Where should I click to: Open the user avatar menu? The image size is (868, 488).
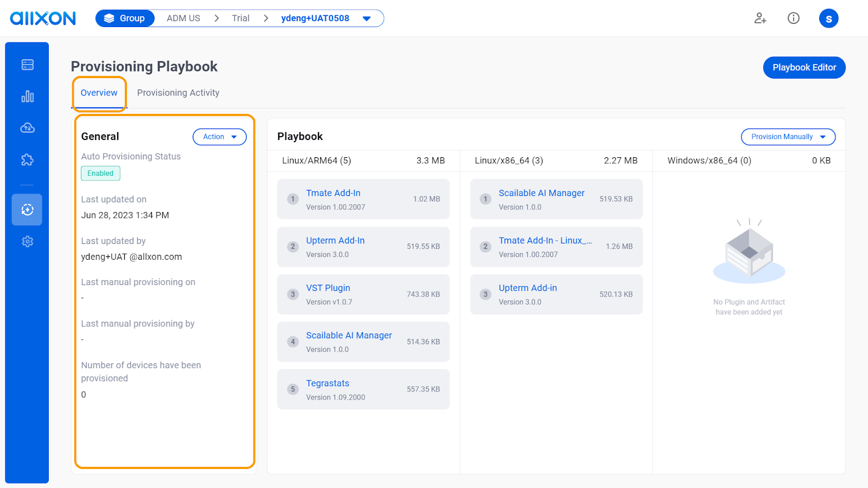pos(828,18)
